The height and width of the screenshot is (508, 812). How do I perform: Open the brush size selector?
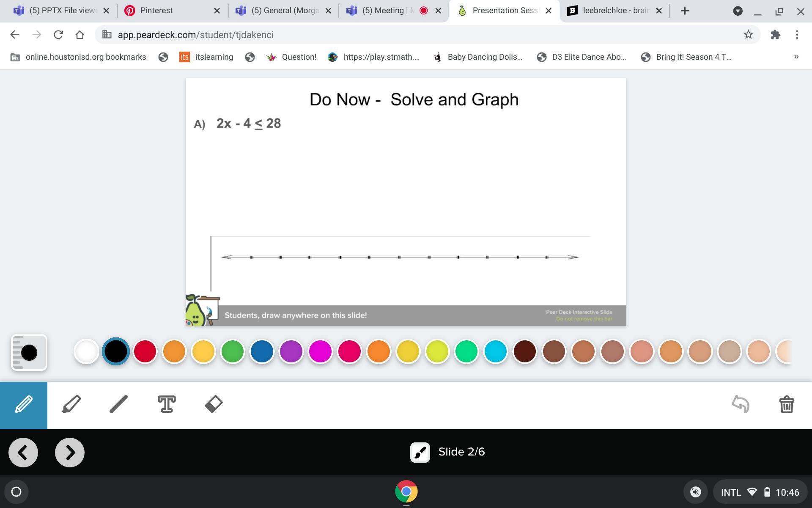[29, 352]
